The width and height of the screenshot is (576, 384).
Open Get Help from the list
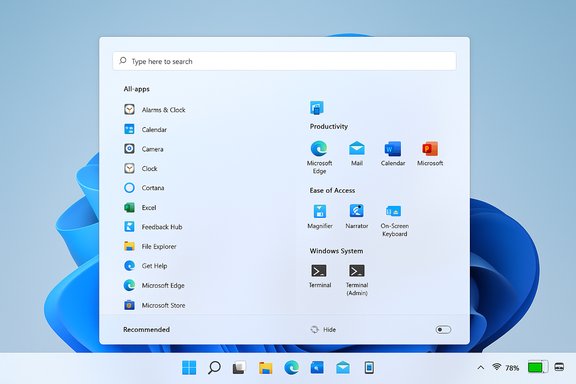[x=146, y=266]
